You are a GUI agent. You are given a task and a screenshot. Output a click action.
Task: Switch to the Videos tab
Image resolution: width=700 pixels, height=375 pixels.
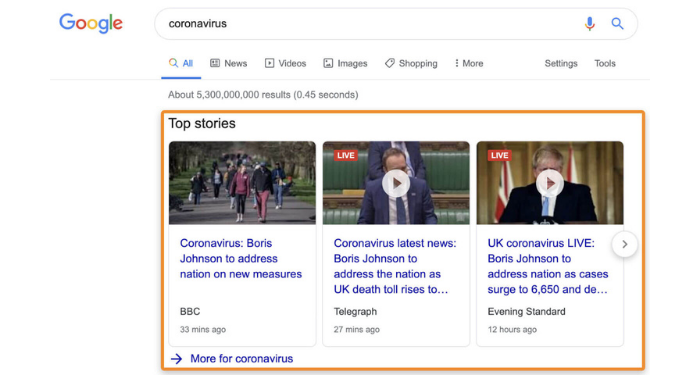pos(286,63)
